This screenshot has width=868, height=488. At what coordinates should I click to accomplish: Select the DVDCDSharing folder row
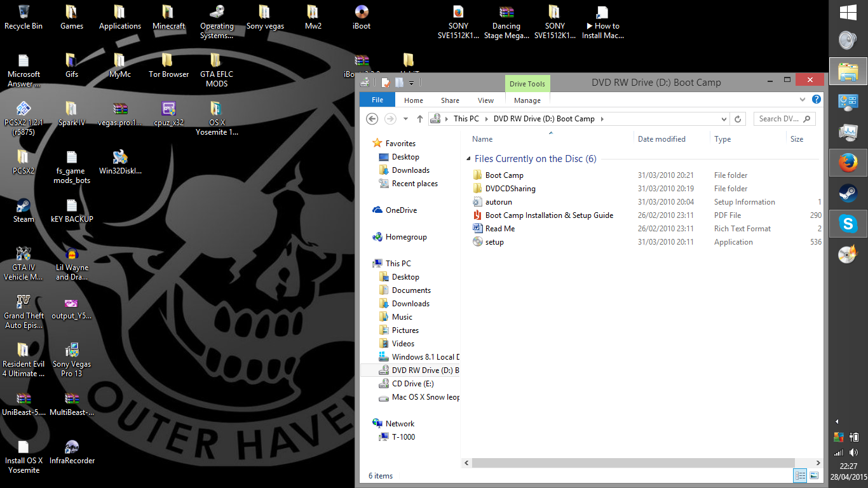[646, 189]
